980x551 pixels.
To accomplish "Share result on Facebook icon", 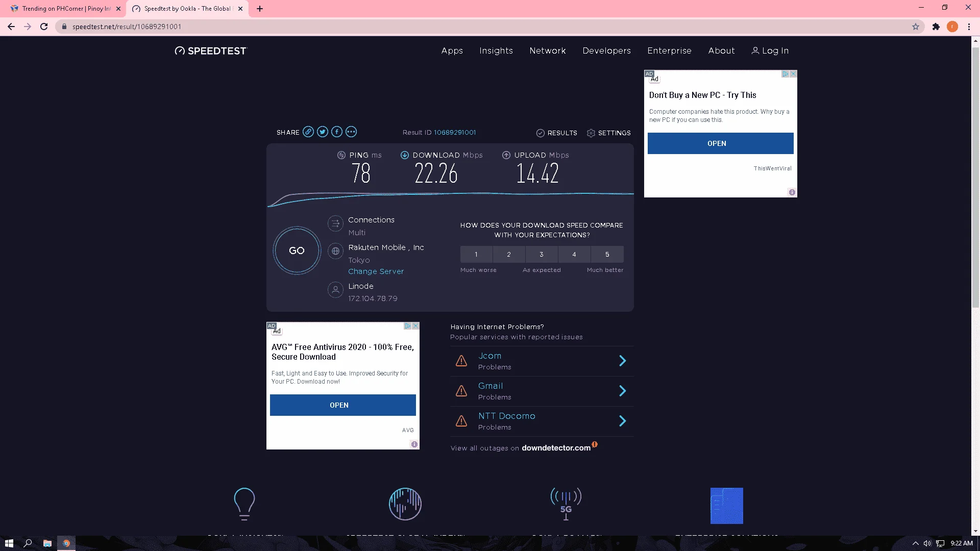I will [337, 132].
